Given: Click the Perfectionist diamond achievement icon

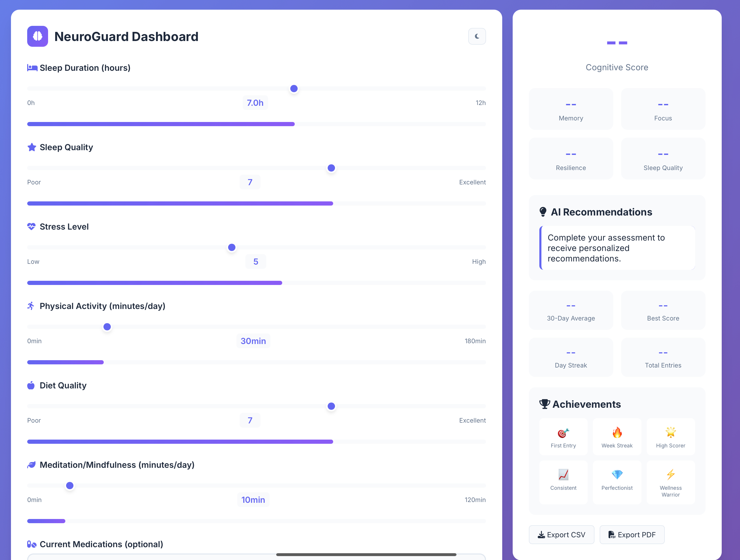Looking at the screenshot, I should (x=617, y=475).
